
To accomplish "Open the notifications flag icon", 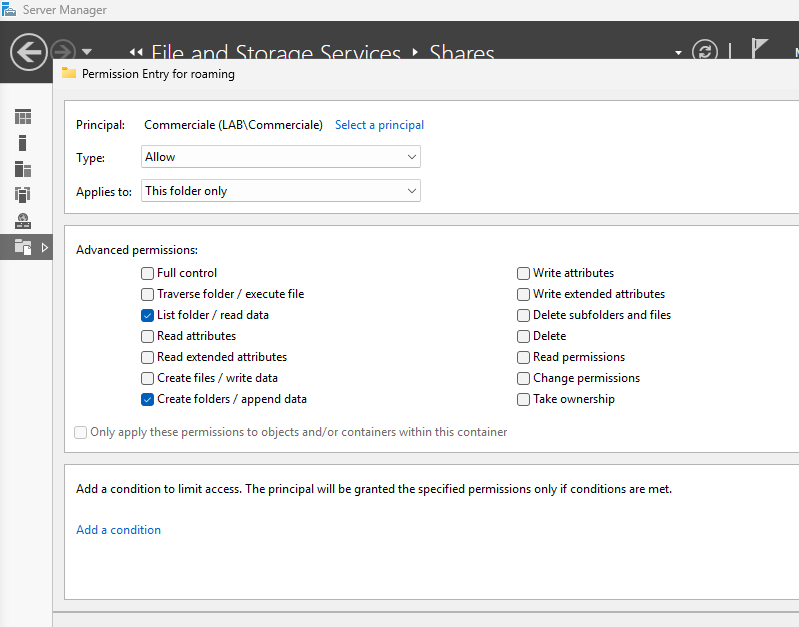I will click(x=760, y=50).
